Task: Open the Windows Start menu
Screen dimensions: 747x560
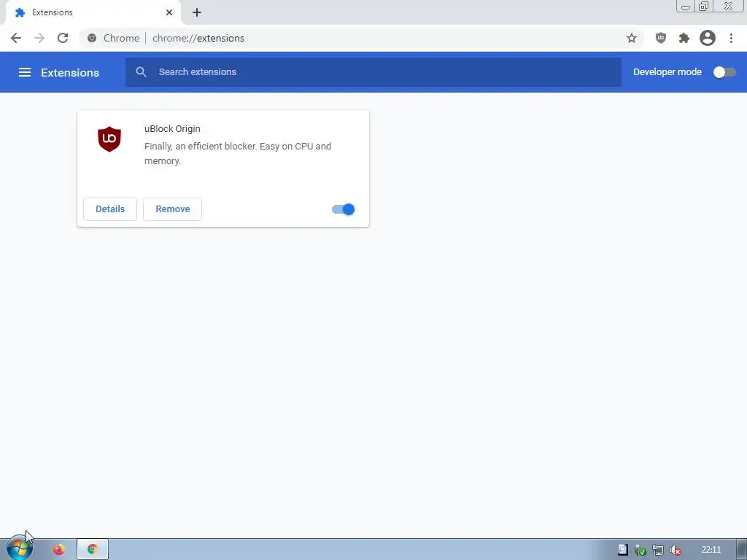Action: pos(20,548)
